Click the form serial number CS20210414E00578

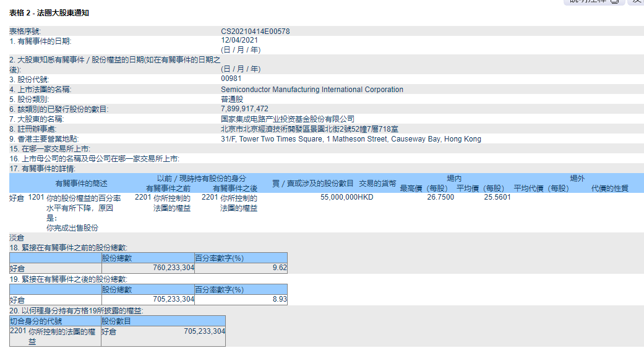click(x=255, y=31)
